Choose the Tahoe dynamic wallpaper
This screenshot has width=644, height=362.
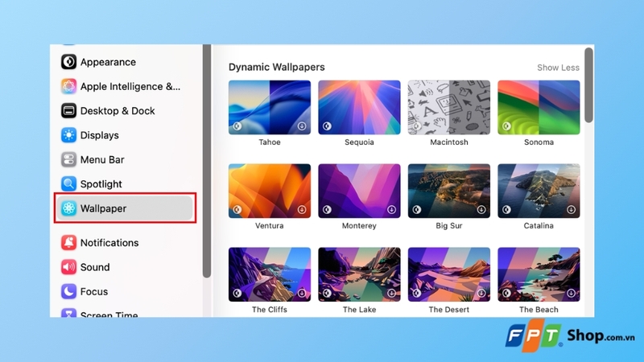[270, 108]
